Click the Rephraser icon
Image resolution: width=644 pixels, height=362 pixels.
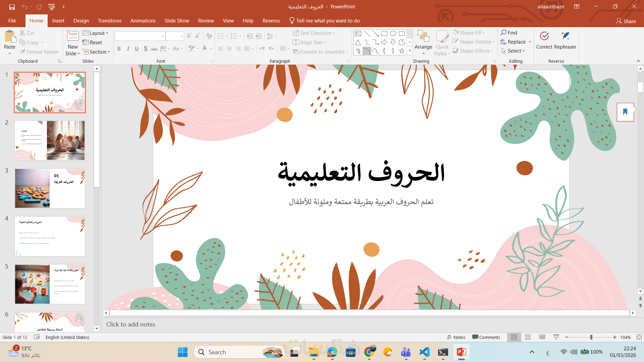565,36
